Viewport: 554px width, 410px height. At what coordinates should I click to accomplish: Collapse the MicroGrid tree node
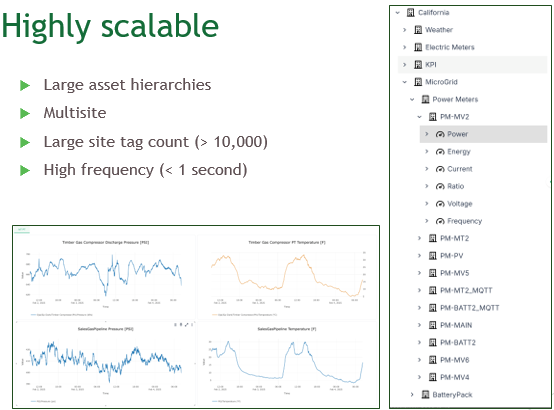click(405, 82)
